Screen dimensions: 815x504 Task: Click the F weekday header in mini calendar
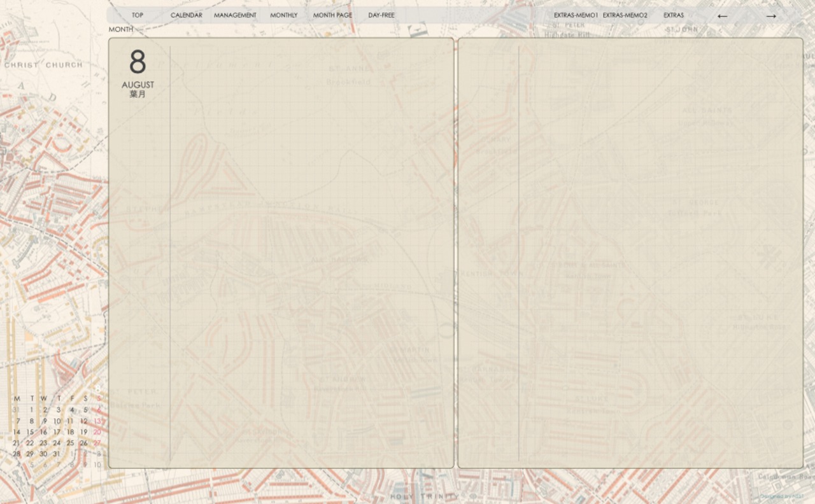(x=71, y=399)
